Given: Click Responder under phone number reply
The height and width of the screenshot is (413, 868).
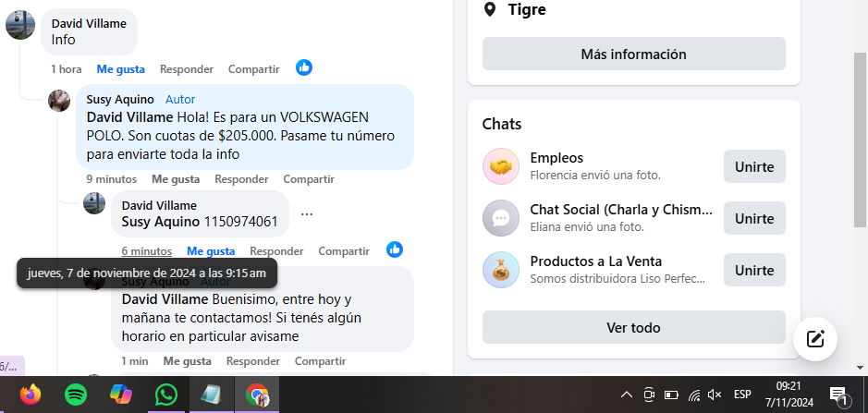Looking at the screenshot, I should (x=276, y=251).
